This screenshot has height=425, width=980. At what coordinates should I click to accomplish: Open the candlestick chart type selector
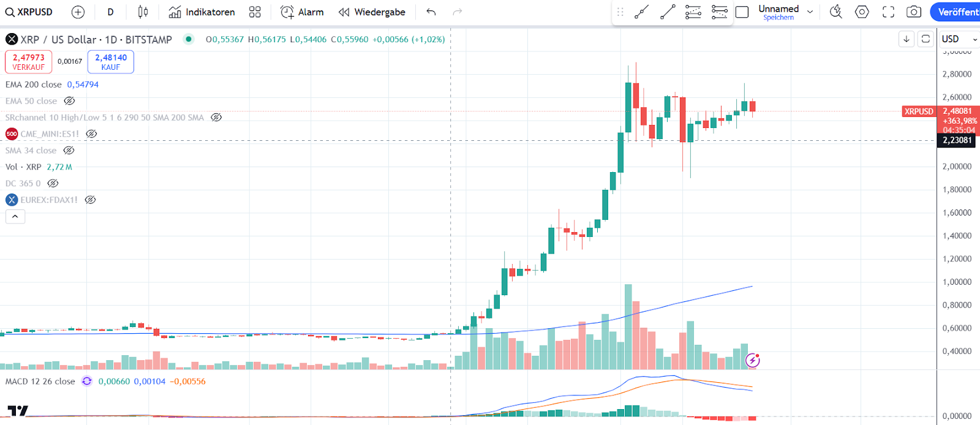[143, 12]
